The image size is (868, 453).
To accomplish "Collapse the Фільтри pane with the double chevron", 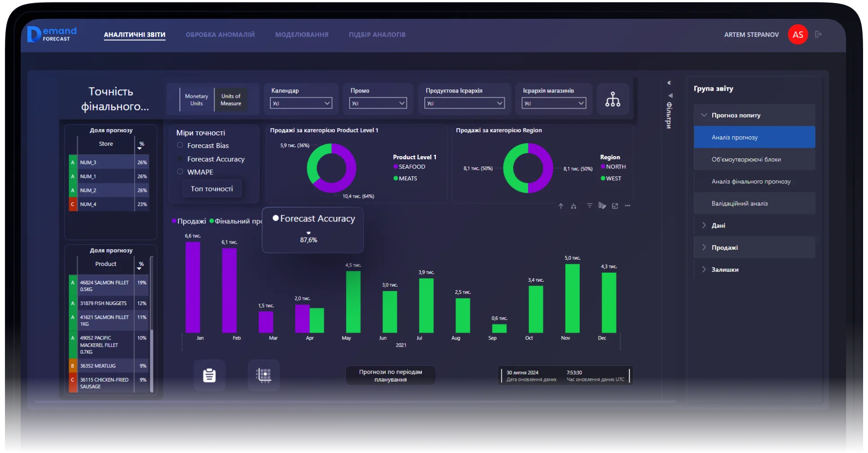I will click(669, 83).
